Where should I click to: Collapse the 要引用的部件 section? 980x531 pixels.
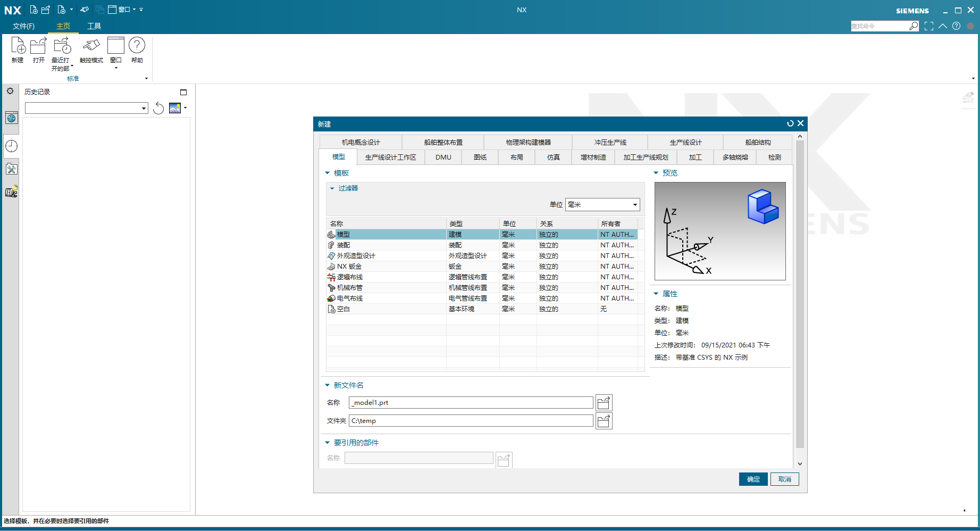pos(328,443)
